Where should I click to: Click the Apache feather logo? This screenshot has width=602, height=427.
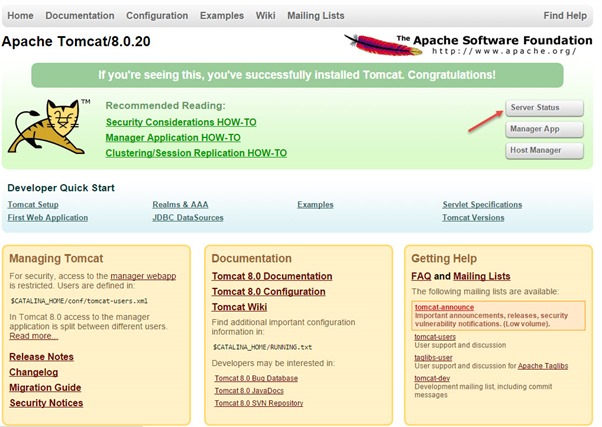click(x=383, y=45)
